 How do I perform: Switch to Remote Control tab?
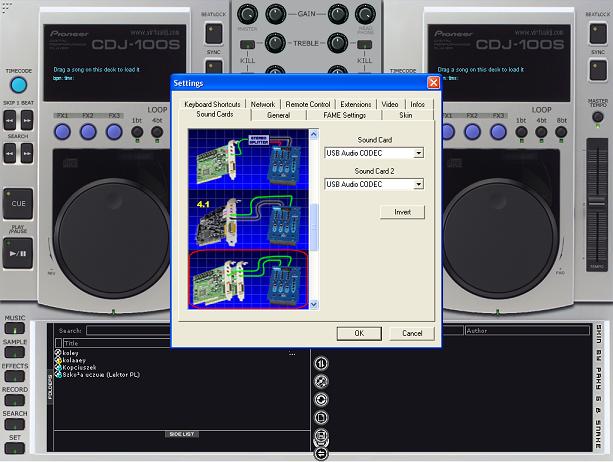(308, 104)
